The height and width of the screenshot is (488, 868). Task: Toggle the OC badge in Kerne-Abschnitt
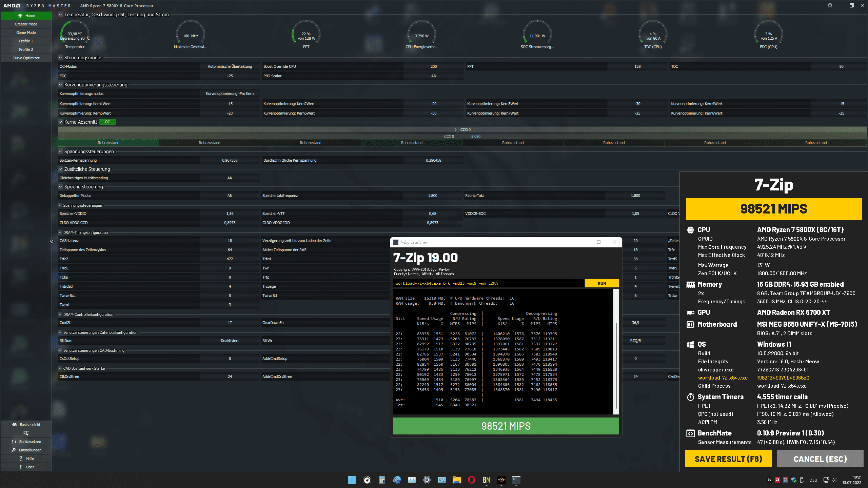107,122
